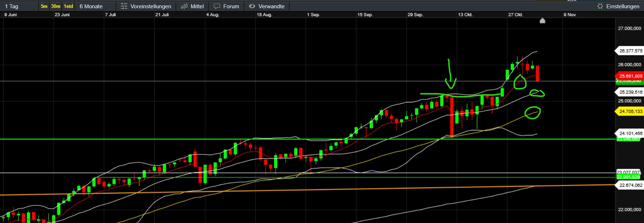Click the large red candle near 13 Okt.

pos(452,116)
